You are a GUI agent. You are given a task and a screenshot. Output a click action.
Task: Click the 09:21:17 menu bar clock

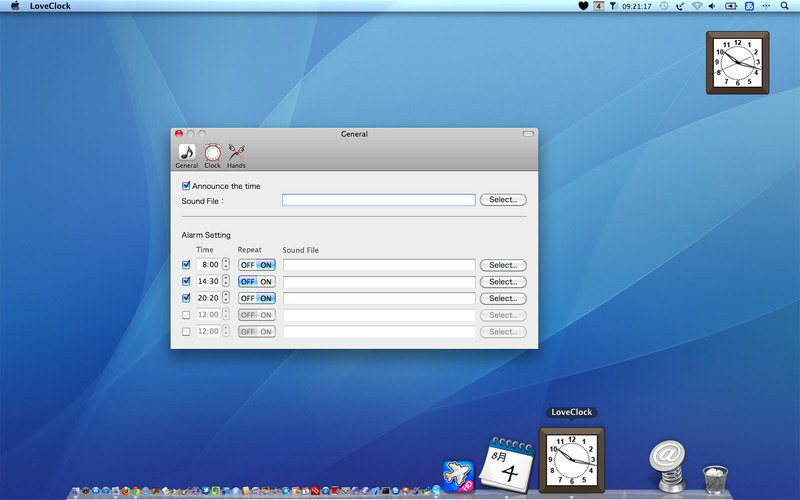(637, 6)
